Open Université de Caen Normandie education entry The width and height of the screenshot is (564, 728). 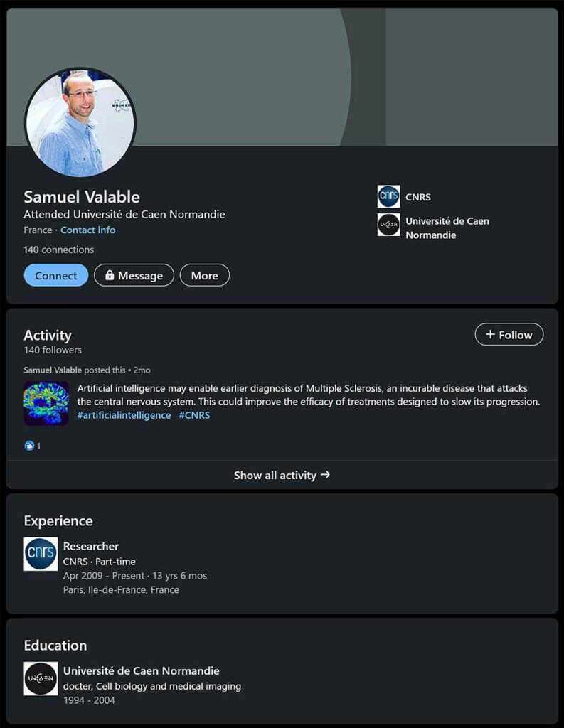coord(141,670)
